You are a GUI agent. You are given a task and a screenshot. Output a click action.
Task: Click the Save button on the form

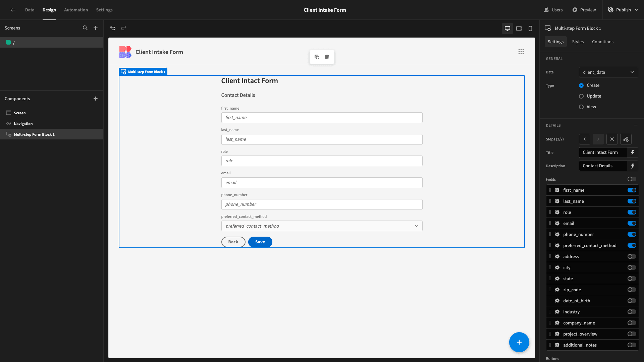[260, 242]
